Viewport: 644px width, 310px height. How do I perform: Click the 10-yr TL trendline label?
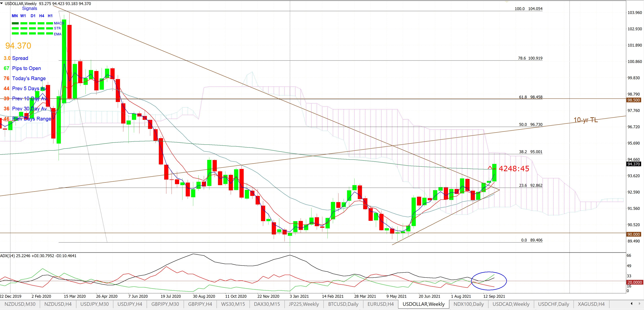(x=586, y=120)
